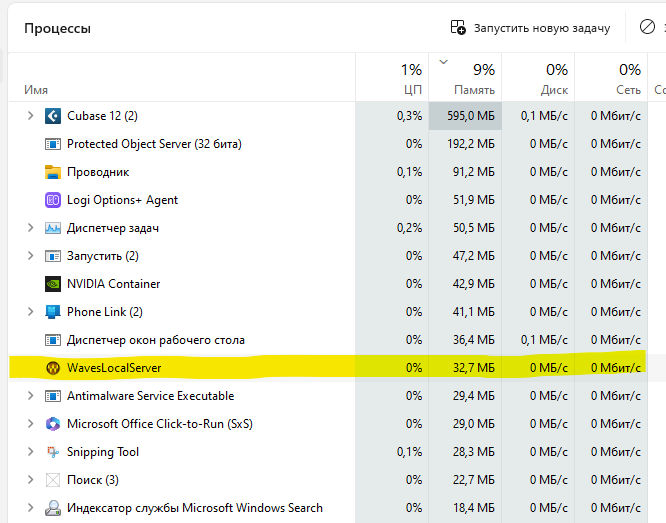The height and width of the screenshot is (523, 666).
Task: Sort by the Сеть column header
Action: click(x=611, y=77)
